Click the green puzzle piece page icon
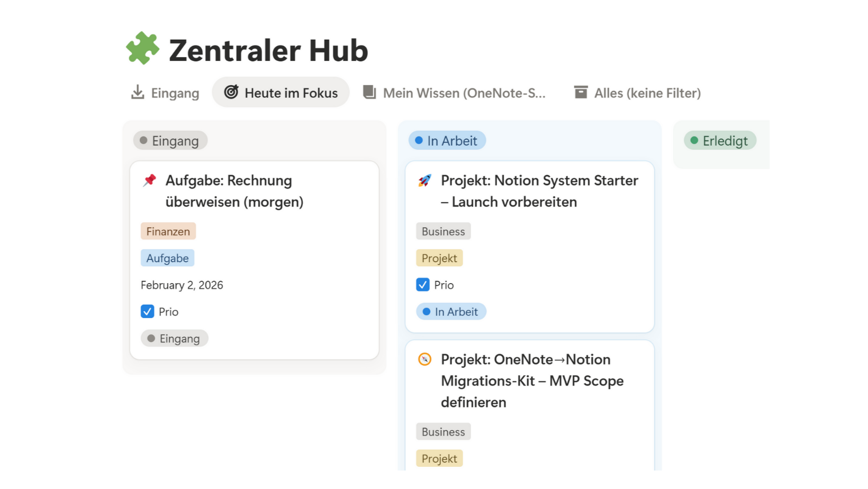 point(142,49)
